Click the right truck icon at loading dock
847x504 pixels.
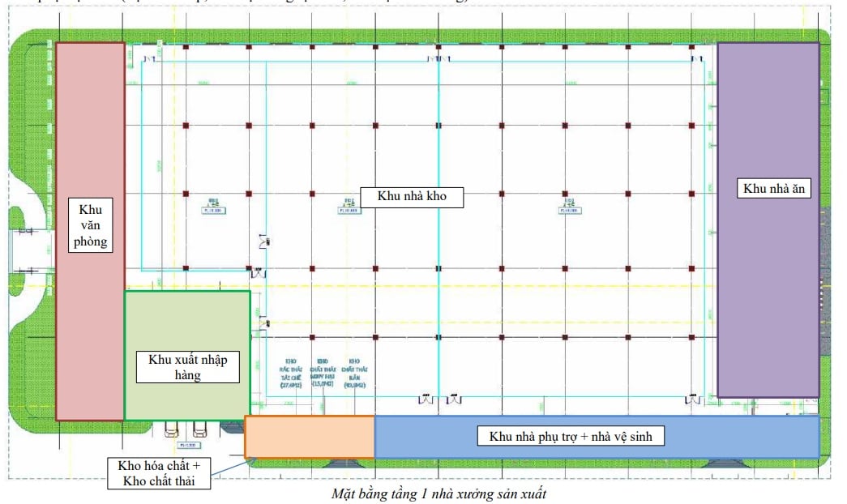pyautogui.click(x=199, y=428)
